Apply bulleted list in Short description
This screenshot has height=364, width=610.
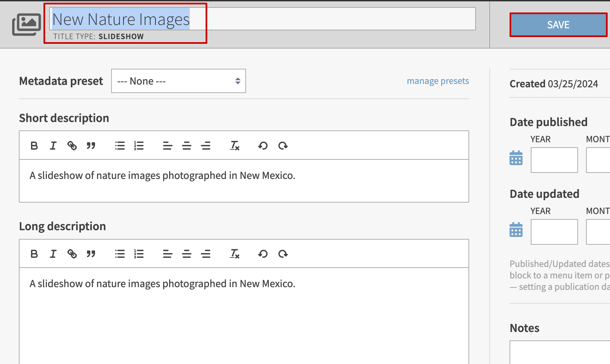[120, 146]
